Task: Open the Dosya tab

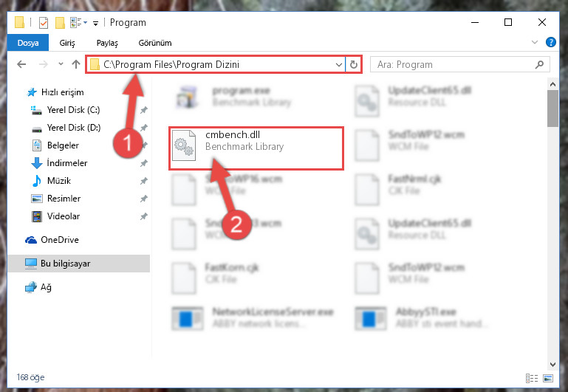Action: (28, 43)
